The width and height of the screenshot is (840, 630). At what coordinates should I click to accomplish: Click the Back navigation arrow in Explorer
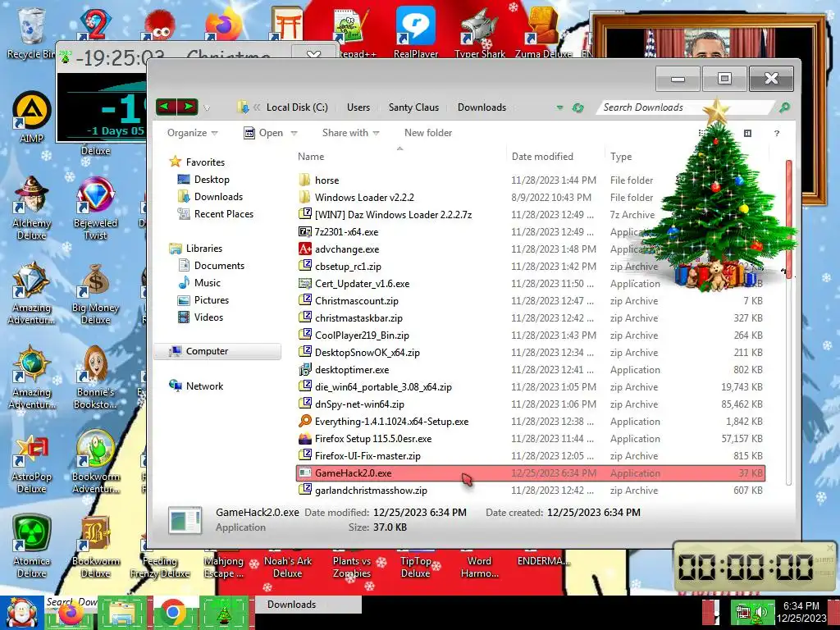tap(166, 107)
